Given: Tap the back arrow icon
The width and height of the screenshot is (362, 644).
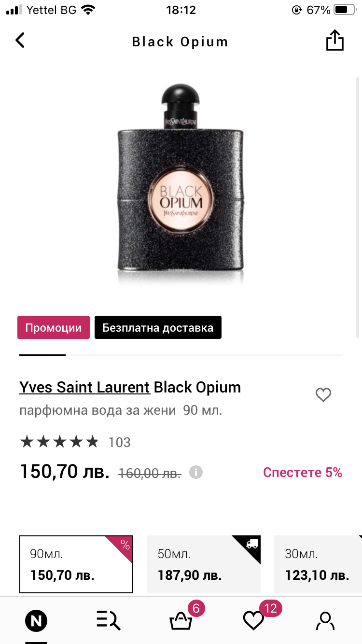Looking at the screenshot, I should [20, 41].
